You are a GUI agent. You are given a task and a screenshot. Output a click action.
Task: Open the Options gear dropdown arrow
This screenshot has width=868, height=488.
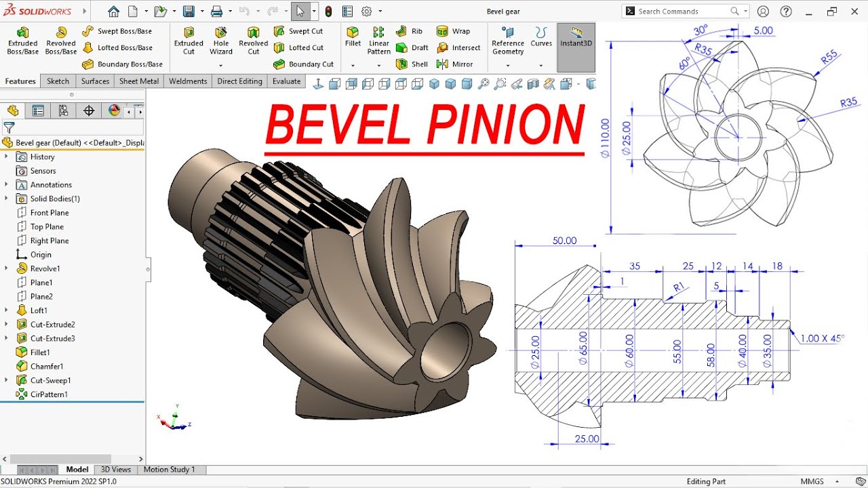380,12
